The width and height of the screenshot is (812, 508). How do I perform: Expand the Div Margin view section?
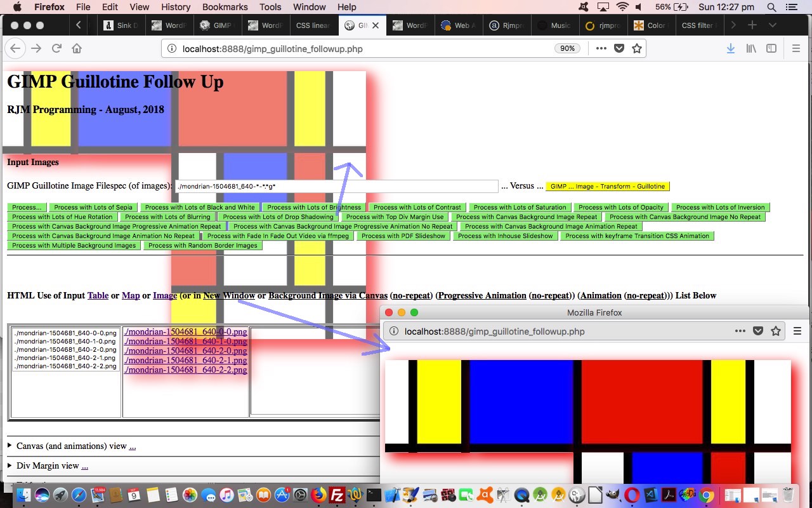(x=10, y=465)
